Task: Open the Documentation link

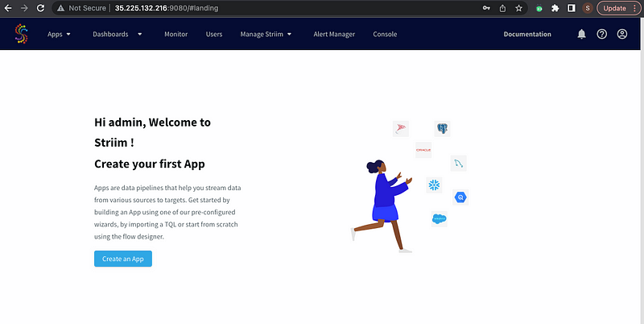Action: point(527,34)
